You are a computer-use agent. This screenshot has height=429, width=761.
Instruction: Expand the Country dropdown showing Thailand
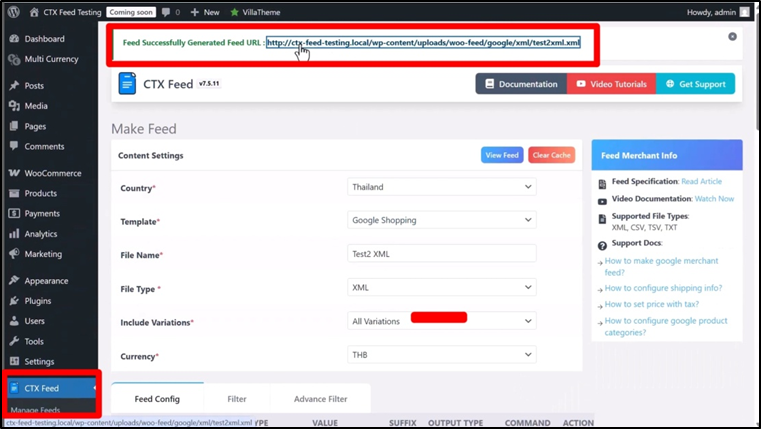441,187
